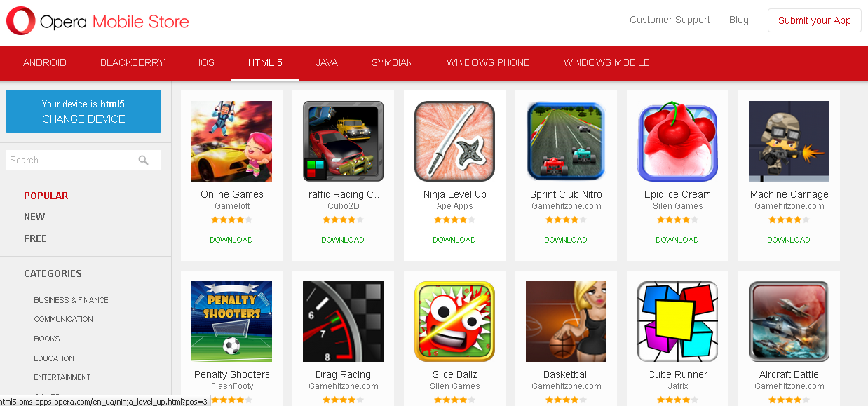
Task: Download the Sprint Club Nitro game
Action: coord(566,240)
